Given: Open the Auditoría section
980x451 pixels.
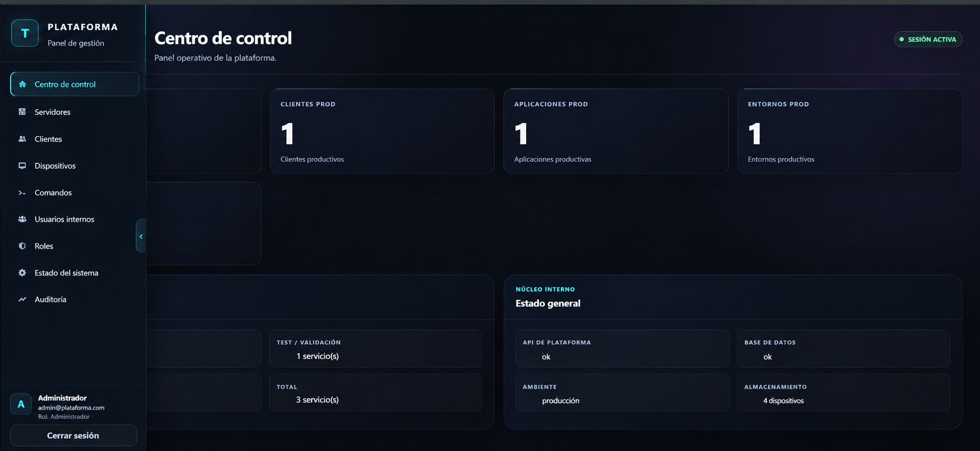Looking at the screenshot, I should (75, 299).
